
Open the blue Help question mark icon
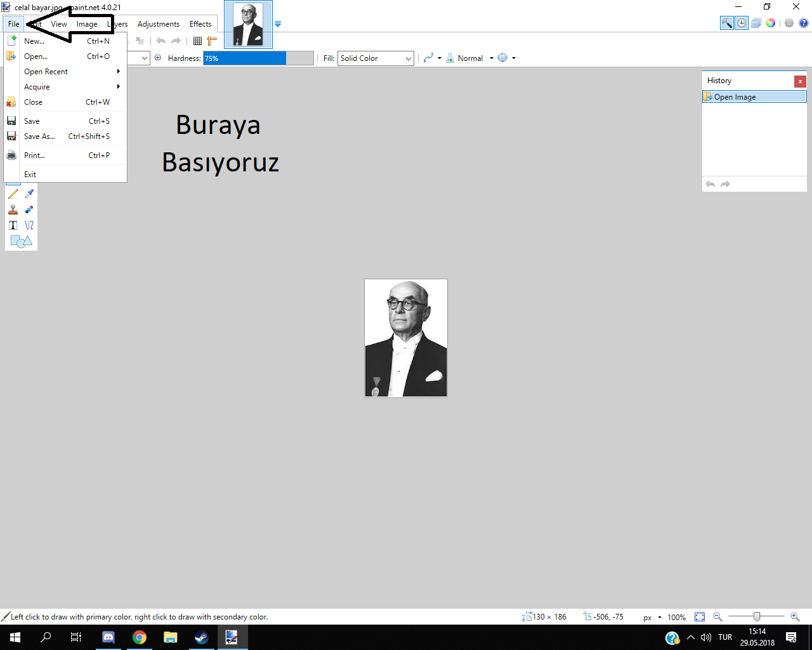[804, 23]
